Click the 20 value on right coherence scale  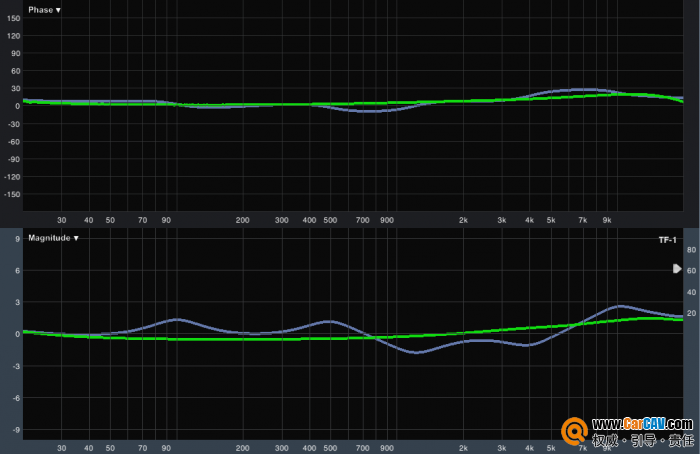click(690, 314)
